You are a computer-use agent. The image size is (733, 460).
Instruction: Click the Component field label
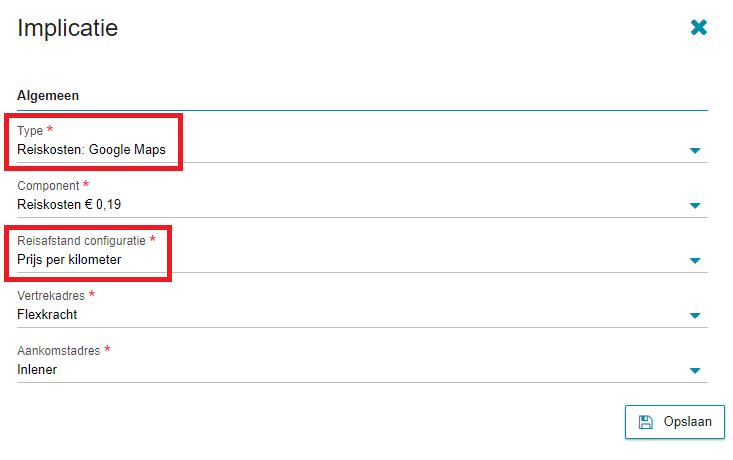48,186
